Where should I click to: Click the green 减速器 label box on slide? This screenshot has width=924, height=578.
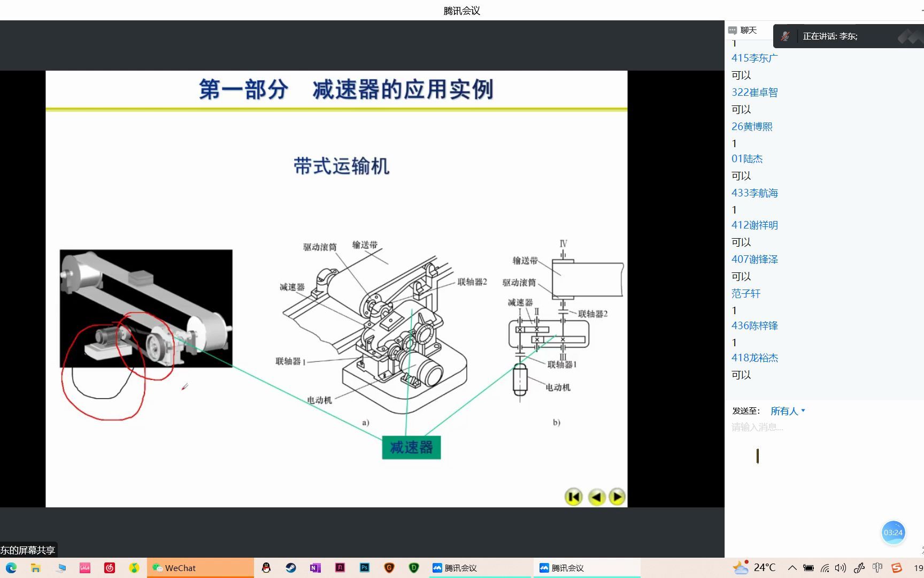(x=411, y=447)
